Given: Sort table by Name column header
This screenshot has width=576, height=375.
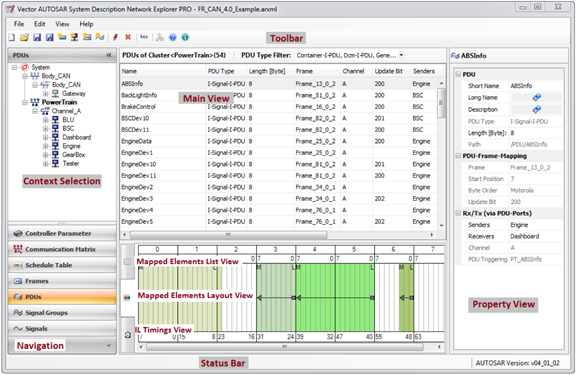Looking at the screenshot, I should pyautogui.click(x=163, y=71).
